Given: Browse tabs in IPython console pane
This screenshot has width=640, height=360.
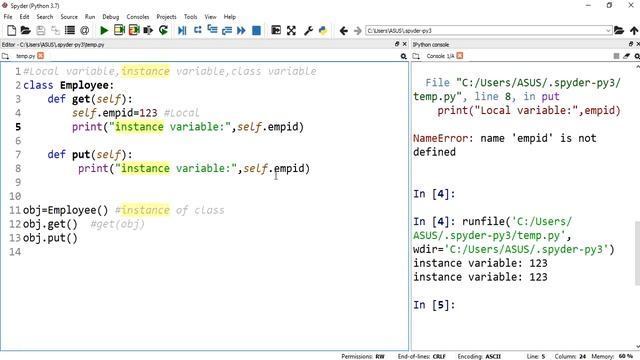Looking at the screenshot, I should [416, 56].
